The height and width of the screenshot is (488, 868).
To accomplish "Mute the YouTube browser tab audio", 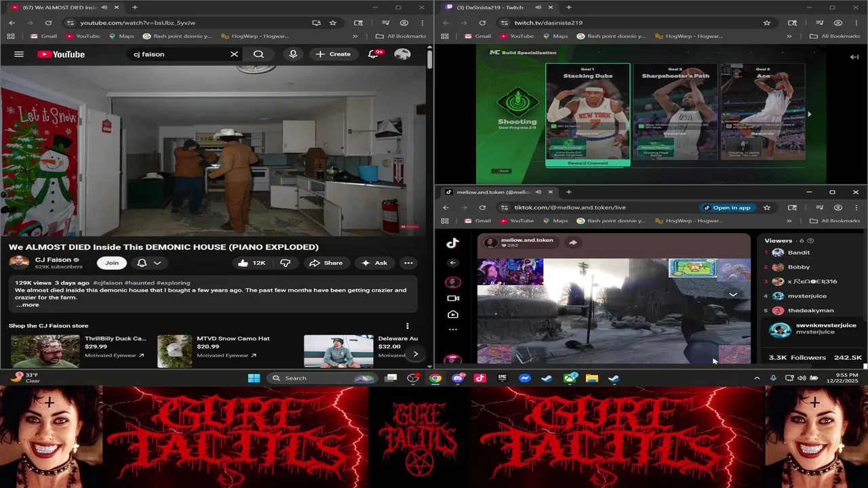I will 104,7.
